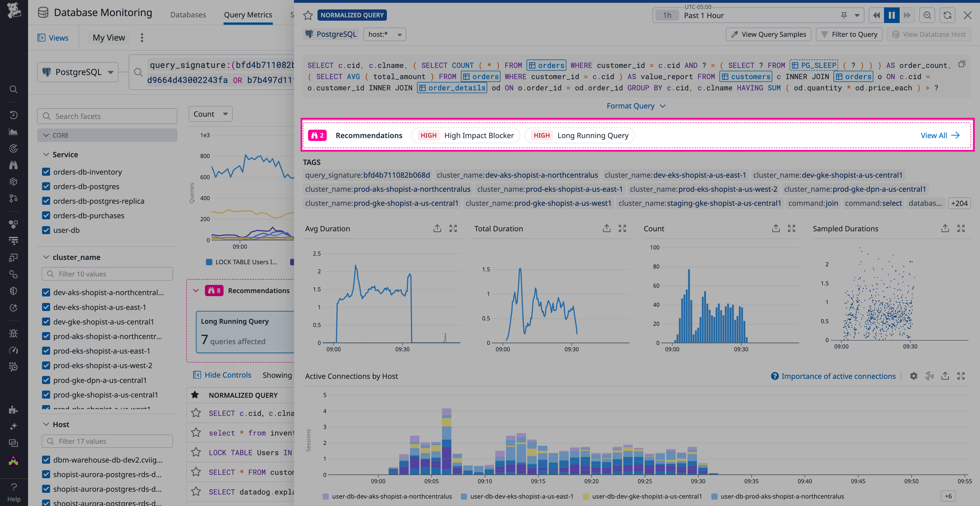Viewport: 980px width, 506px height.
Task: Open the Count metric selector dropdown
Action: pyautogui.click(x=210, y=113)
